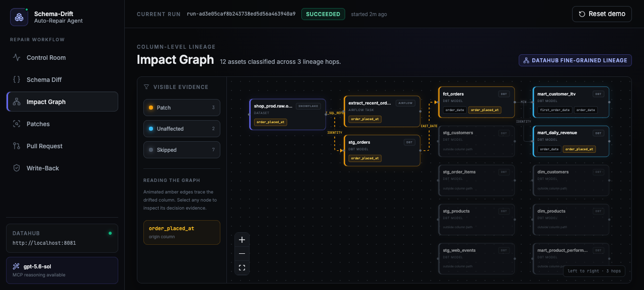Click the DataHub Fine-Grained Lineage badge
The width and height of the screenshot is (644, 290).
click(x=575, y=60)
